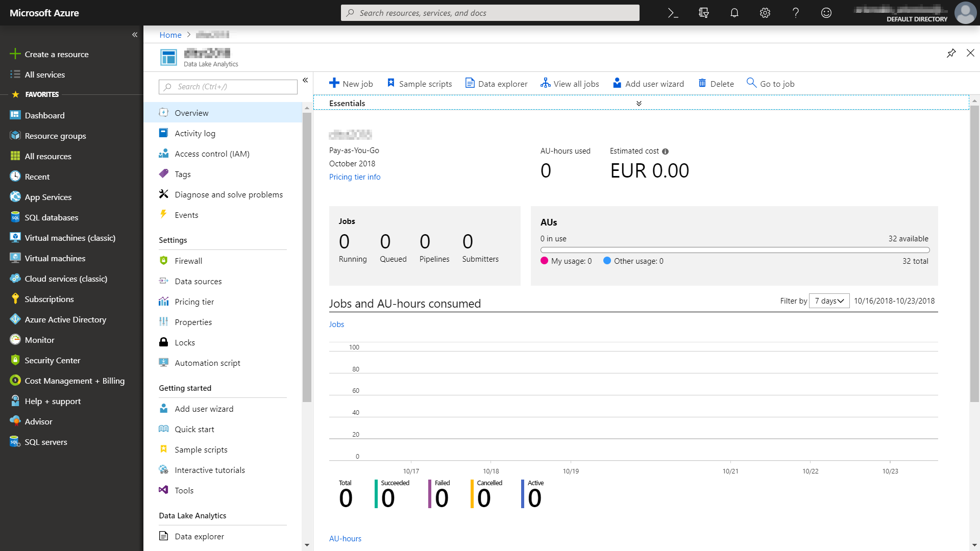Open Sample scripts from toolbar

(x=420, y=84)
